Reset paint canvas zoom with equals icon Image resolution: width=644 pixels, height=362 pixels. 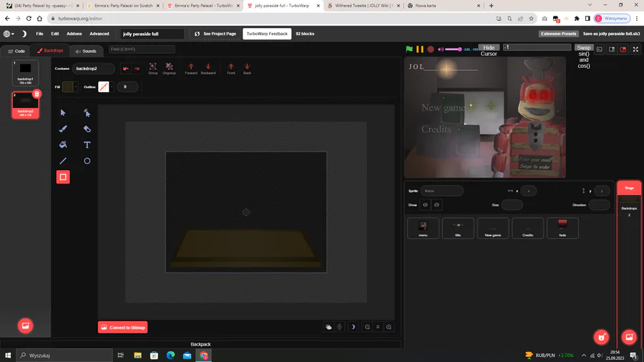[378, 327]
